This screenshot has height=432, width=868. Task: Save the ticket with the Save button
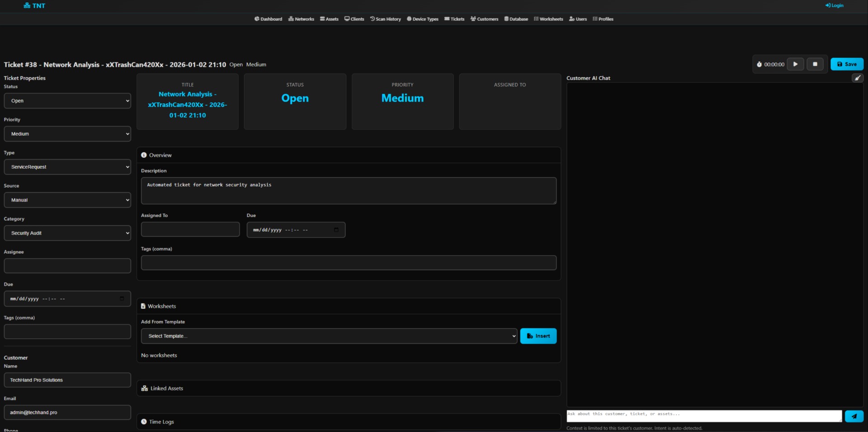tap(847, 64)
